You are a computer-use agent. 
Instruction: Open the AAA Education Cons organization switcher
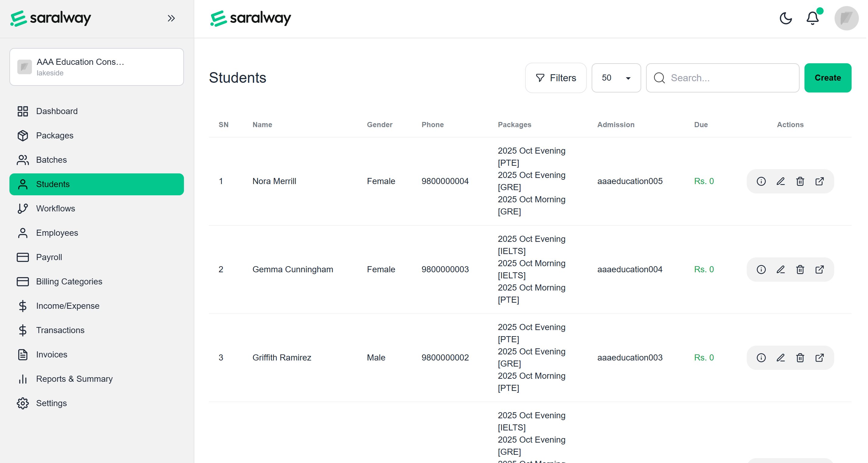(x=97, y=67)
